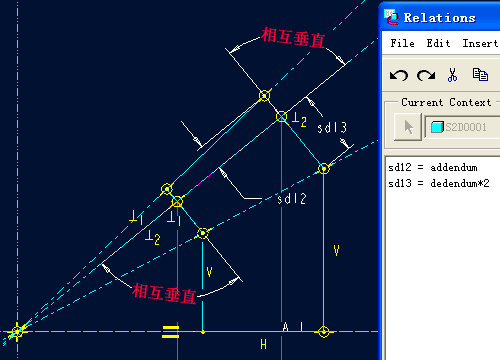Select the yellow equal-length constraint symbol
This screenshot has width=500, height=360.
coord(170,332)
